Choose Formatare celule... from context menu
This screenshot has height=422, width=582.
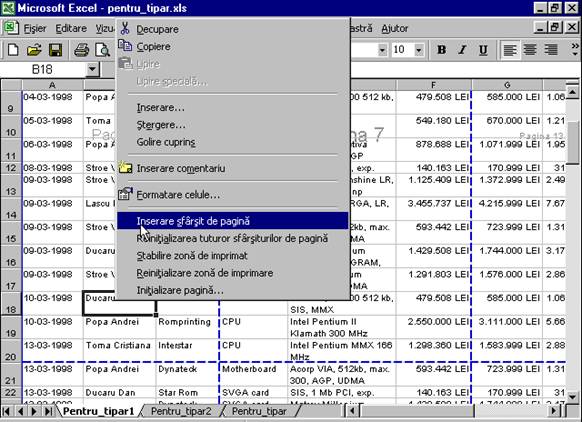pyautogui.click(x=233, y=195)
